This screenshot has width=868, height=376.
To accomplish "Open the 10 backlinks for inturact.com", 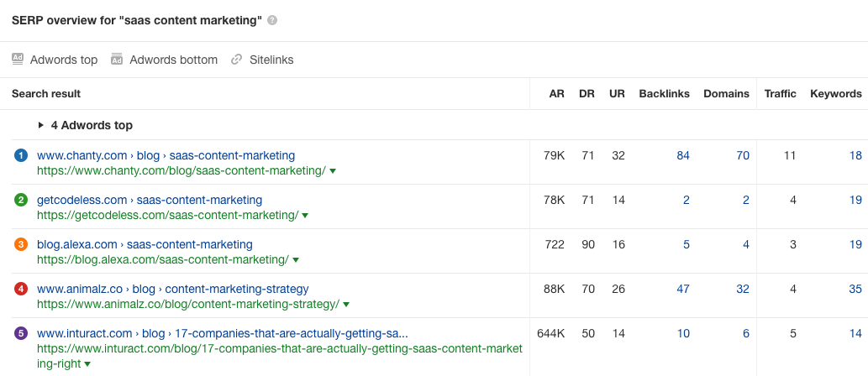I will click(683, 333).
